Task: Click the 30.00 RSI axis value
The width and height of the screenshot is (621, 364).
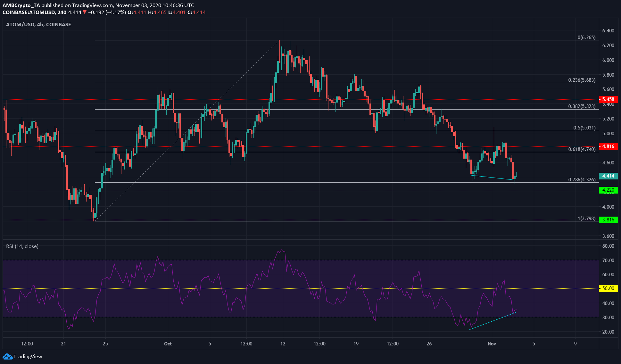Action: point(608,318)
